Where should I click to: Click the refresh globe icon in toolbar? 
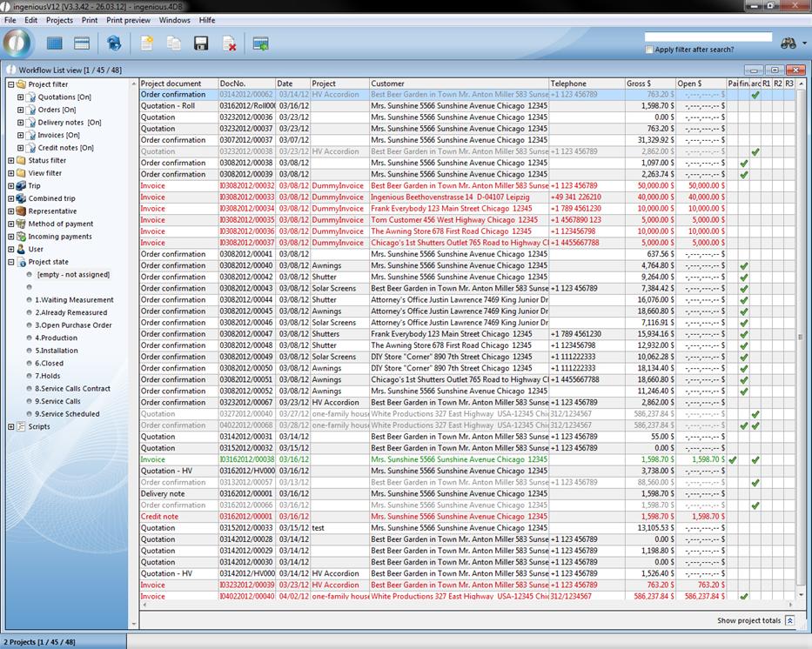[114, 43]
